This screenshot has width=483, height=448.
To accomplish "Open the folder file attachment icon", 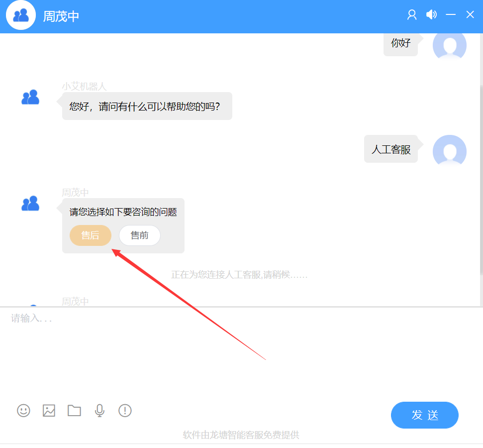I will (x=74, y=410).
